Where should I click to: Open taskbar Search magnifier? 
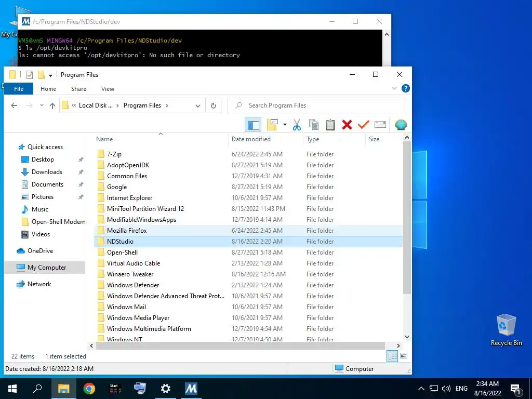37,389
